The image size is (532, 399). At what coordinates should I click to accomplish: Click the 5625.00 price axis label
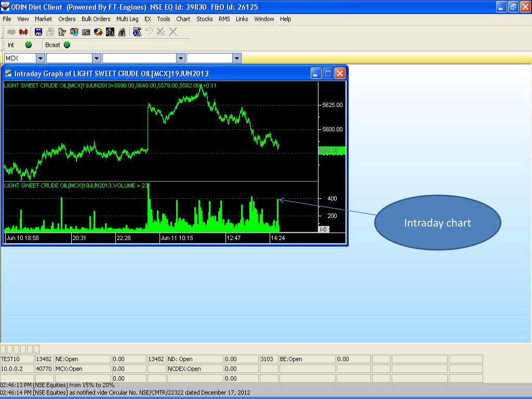click(x=332, y=105)
